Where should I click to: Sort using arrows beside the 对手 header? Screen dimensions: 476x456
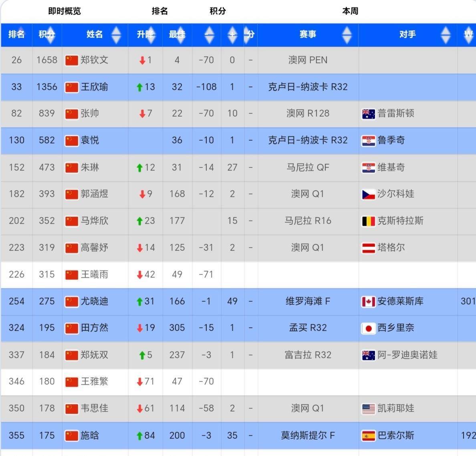(x=445, y=35)
